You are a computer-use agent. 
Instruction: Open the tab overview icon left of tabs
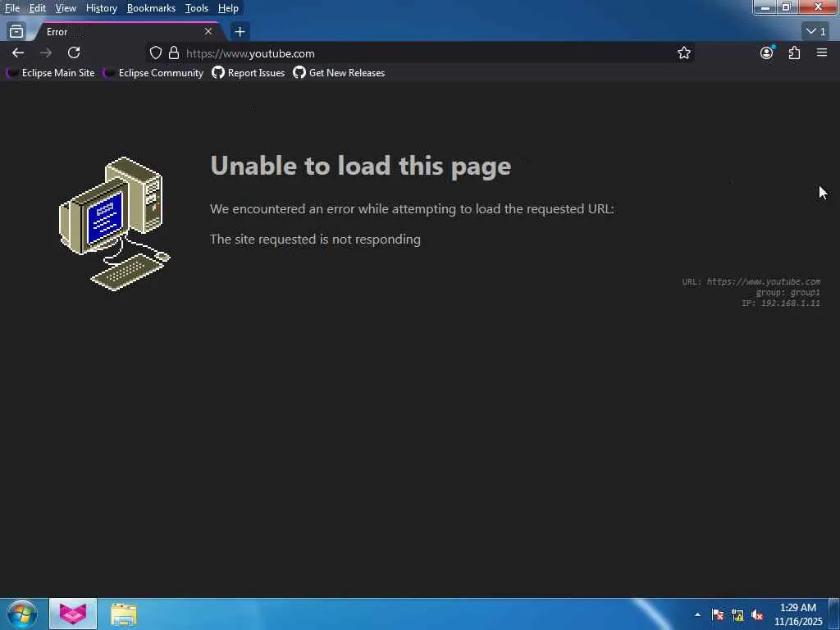pos(16,32)
